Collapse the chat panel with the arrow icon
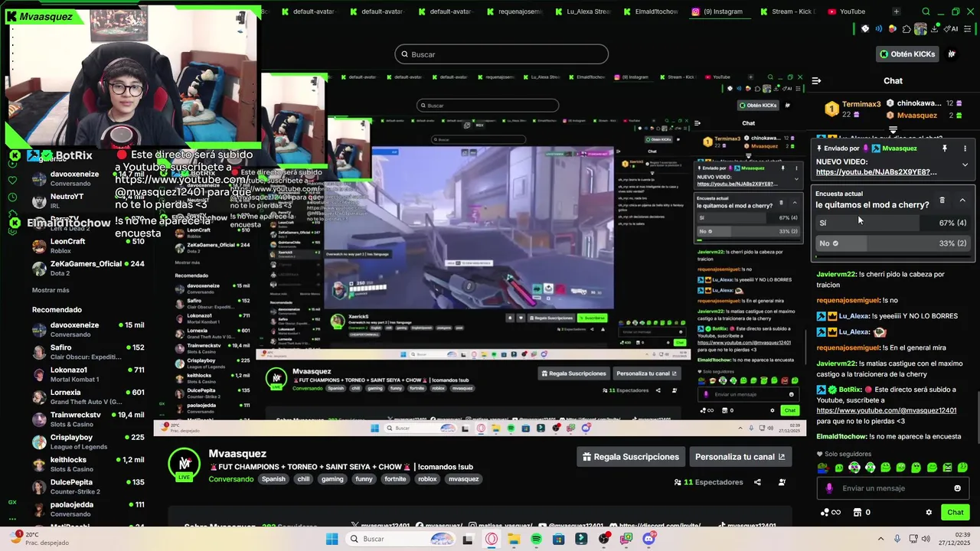Screen dimensions: 980x551 pyautogui.click(x=816, y=80)
